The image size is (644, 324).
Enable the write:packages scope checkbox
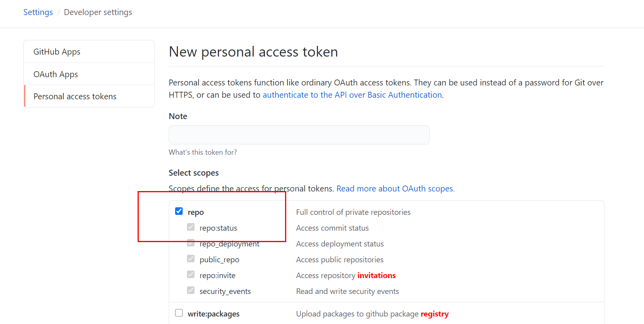pyautogui.click(x=179, y=313)
